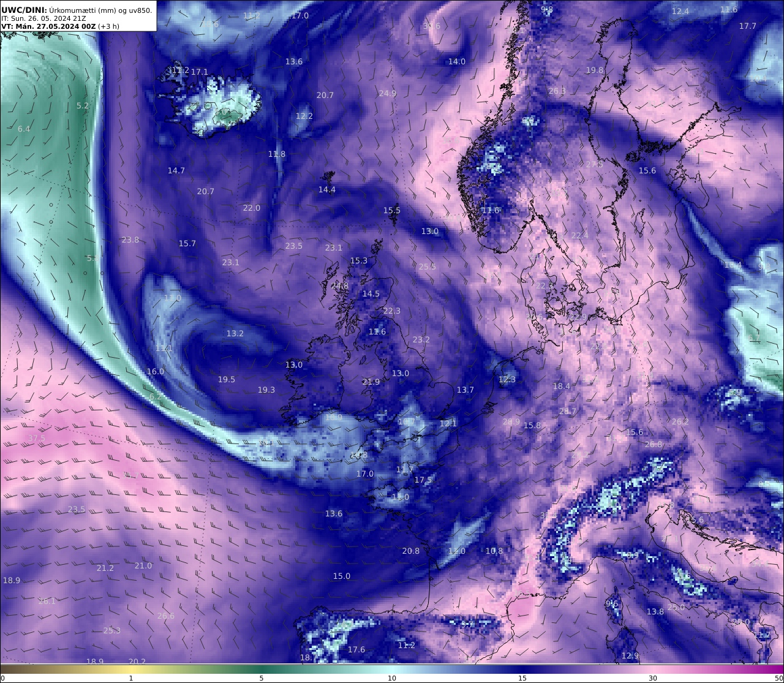Image resolution: width=784 pixels, height=683 pixels.
Task: Click the map value '15.0'
Action: point(342,576)
